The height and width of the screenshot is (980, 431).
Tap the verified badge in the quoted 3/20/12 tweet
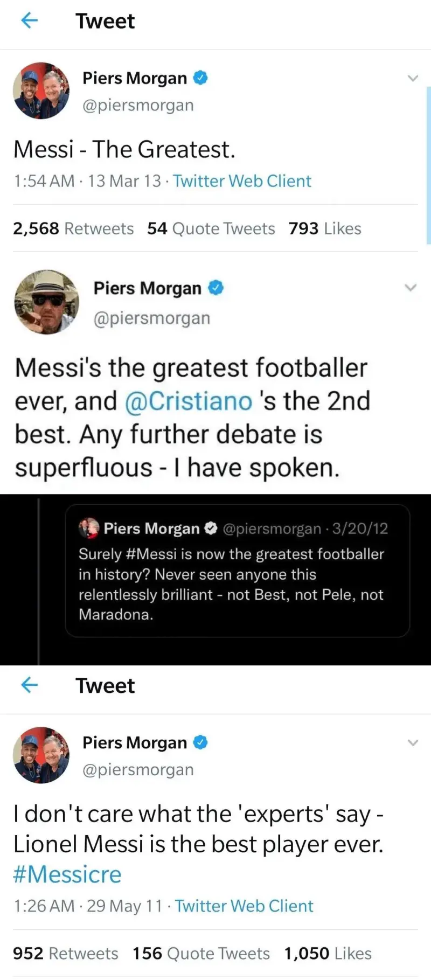pyautogui.click(x=211, y=529)
